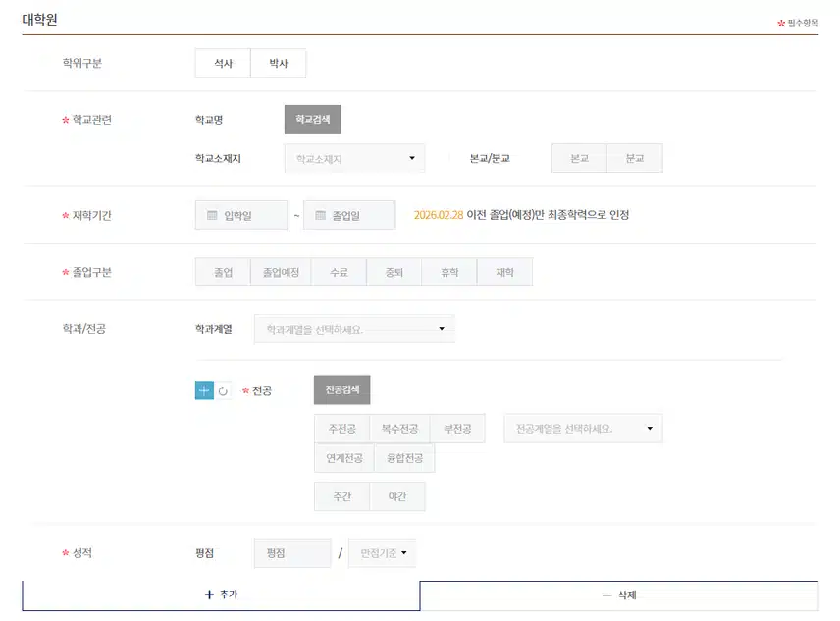Click the calendar icon in the 입학일 field
Screen dimensions: 840x621
click(212, 215)
